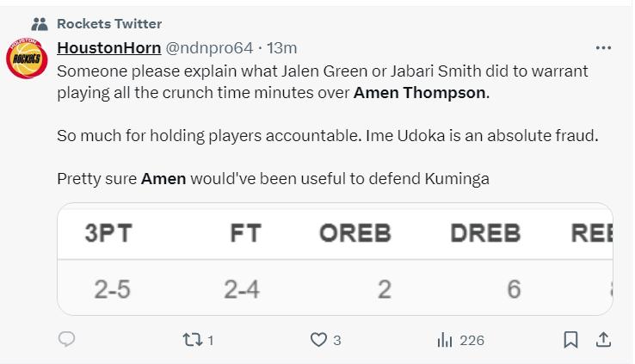Image resolution: width=635 pixels, height=364 pixels.
Task: Reply to HoustonHorn's tweet
Action: click(x=67, y=340)
